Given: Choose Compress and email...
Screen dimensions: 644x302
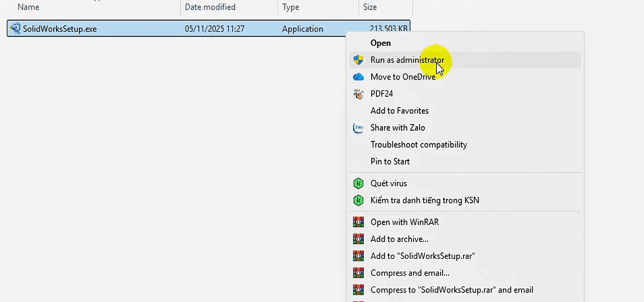Looking at the screenshot, I should click(x=464, y=273).
